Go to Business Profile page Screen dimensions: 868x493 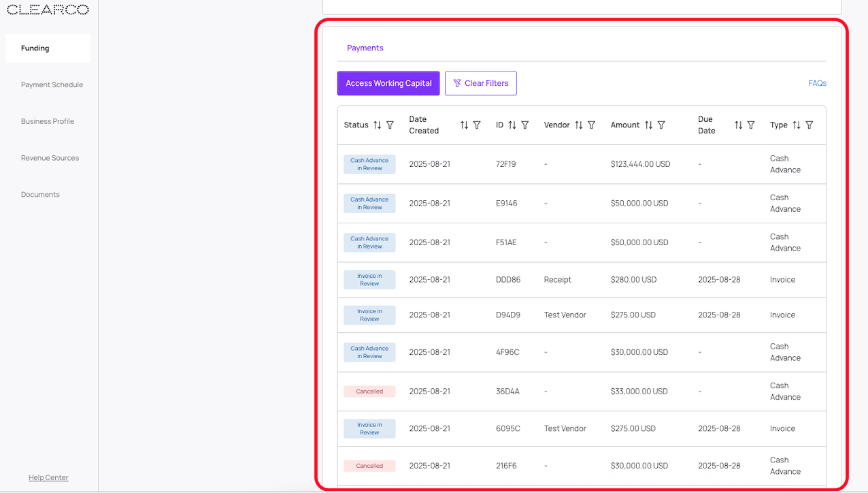48,121
